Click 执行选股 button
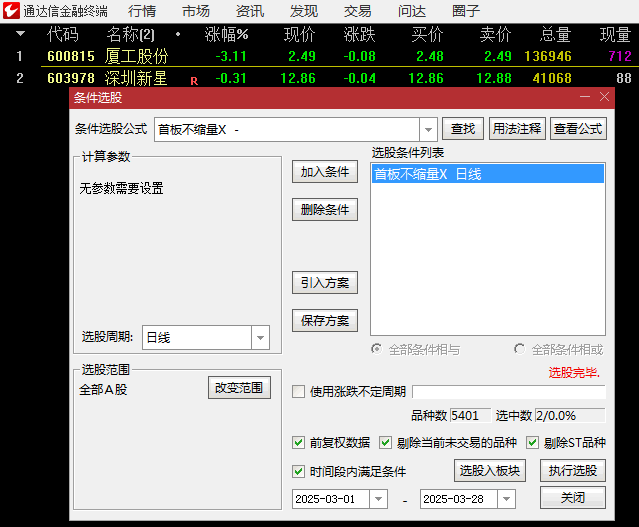Screen dimensions: 639x527 pyautogui.click(x=573, y=471)
